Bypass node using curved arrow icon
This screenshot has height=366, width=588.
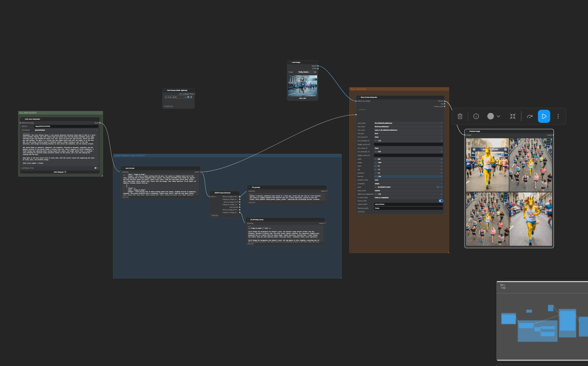[x=530, y=117]
